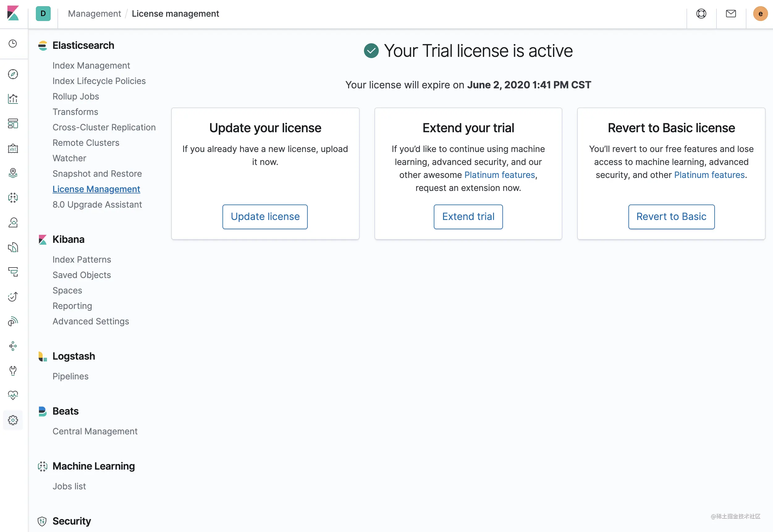Open Remote Clusters
Image resolution: width=773 pixels, height=532 pixels.
click(86, 143)
